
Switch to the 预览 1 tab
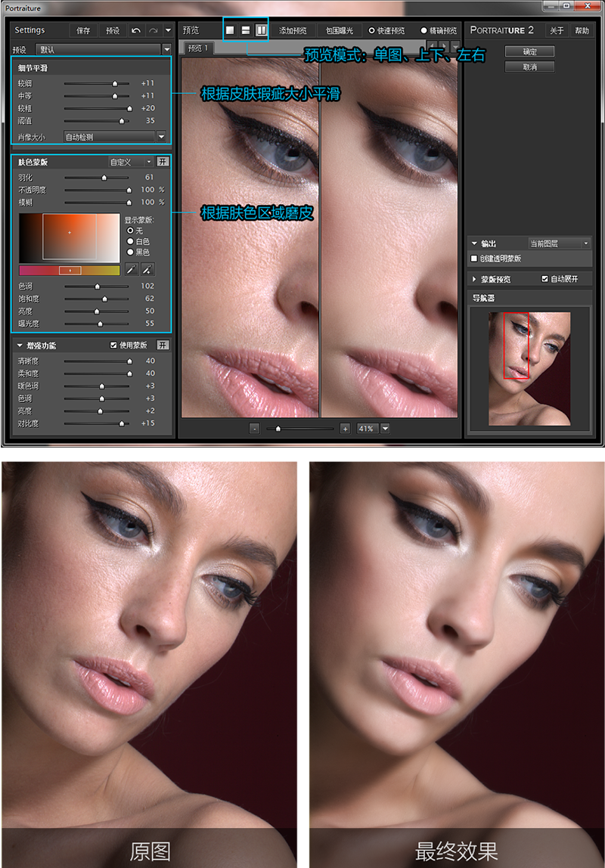pos(197,48)
